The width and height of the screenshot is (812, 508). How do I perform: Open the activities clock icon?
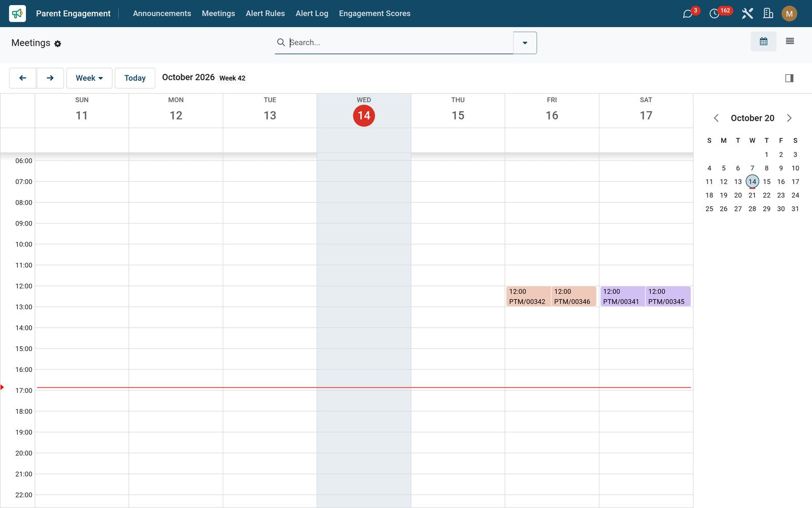pyautogui.click(x=715, y=14)
